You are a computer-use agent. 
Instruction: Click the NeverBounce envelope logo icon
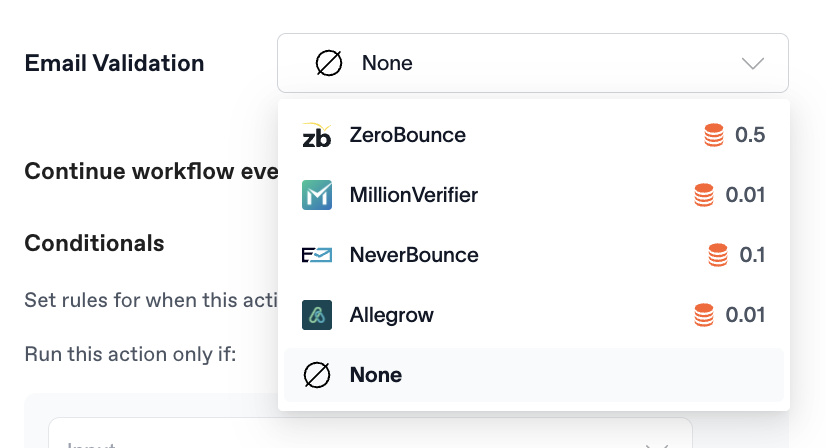(316, 255)
